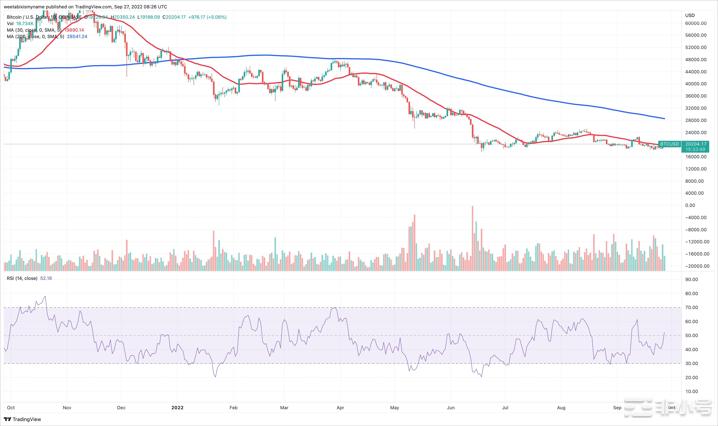Click the Jul label on time axis

506,408
